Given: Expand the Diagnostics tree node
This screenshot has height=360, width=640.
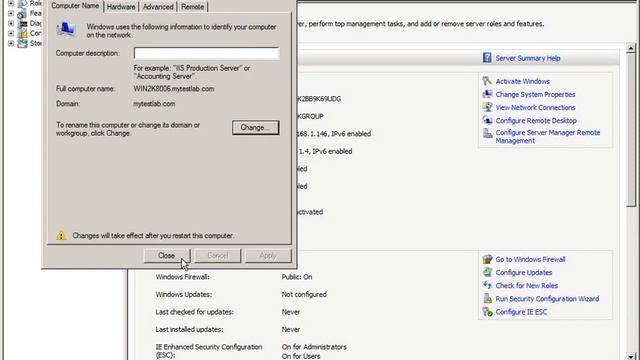Looking at the screenshot, I should [x=11, y=23].
